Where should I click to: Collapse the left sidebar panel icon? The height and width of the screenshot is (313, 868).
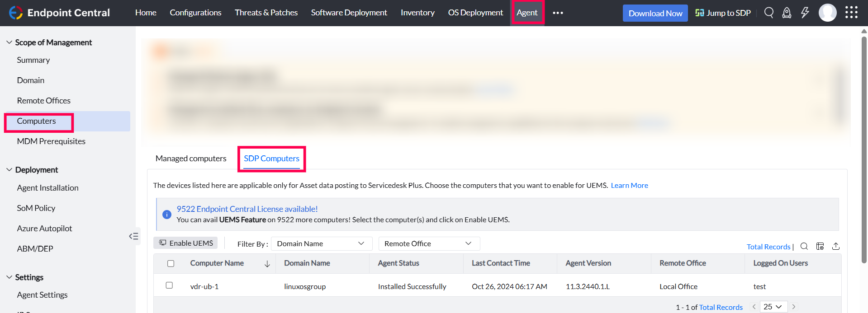pos(133,236)
